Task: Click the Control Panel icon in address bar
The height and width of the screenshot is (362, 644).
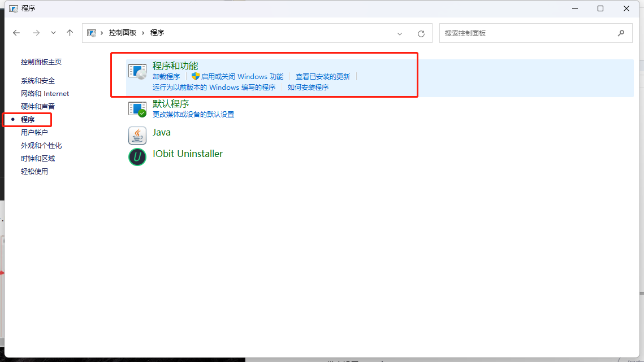Action: click(x=92, y=33)
